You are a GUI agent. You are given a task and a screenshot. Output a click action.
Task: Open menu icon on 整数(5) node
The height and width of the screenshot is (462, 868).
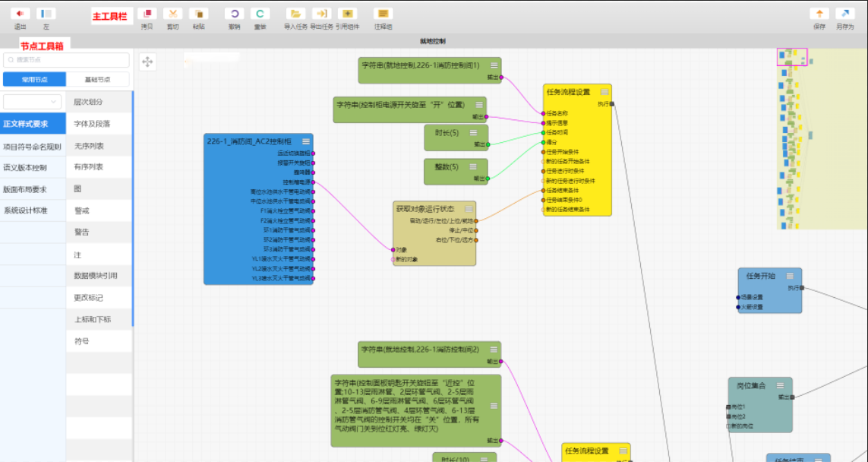[473, 166]
